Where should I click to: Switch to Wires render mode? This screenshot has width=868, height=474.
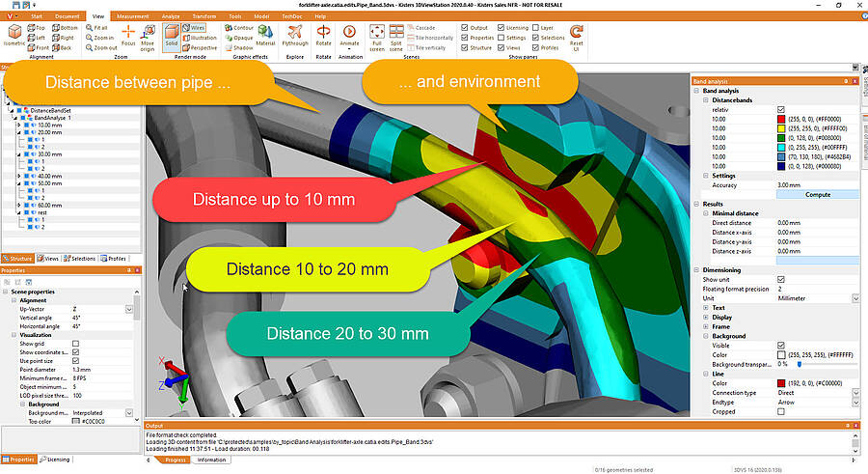pos(194,28)
